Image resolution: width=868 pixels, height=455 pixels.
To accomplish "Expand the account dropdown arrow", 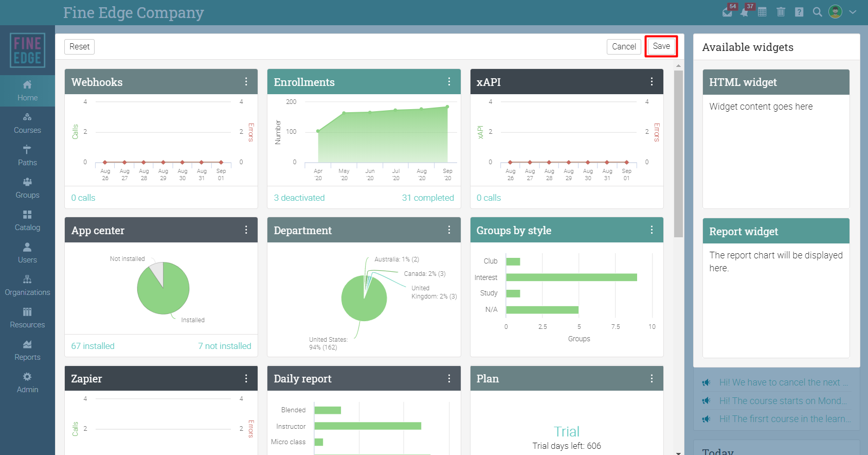I will click(x=853, y=12).
